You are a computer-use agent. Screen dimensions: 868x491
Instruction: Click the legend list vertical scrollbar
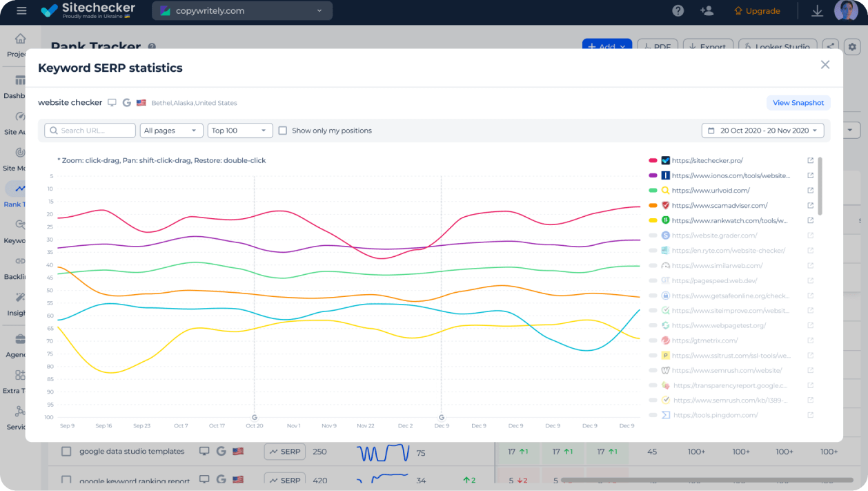(820, 185)
